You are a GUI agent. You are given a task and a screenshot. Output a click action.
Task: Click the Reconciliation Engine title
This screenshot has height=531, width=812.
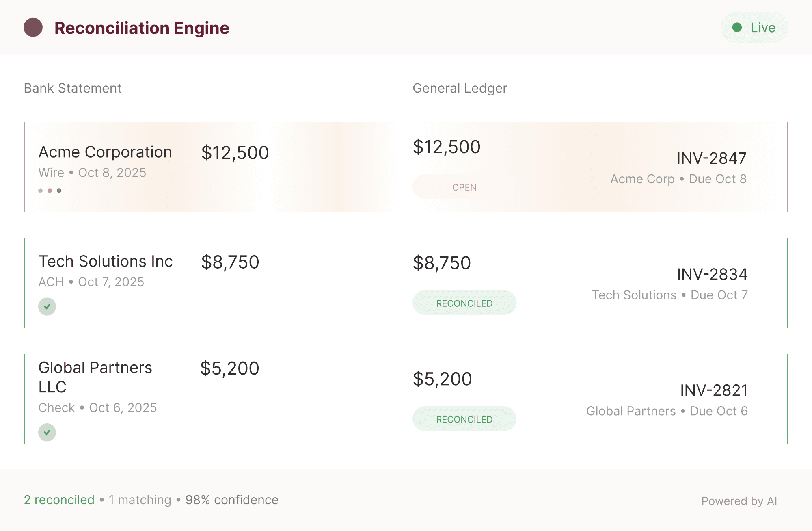pos(142,28)
